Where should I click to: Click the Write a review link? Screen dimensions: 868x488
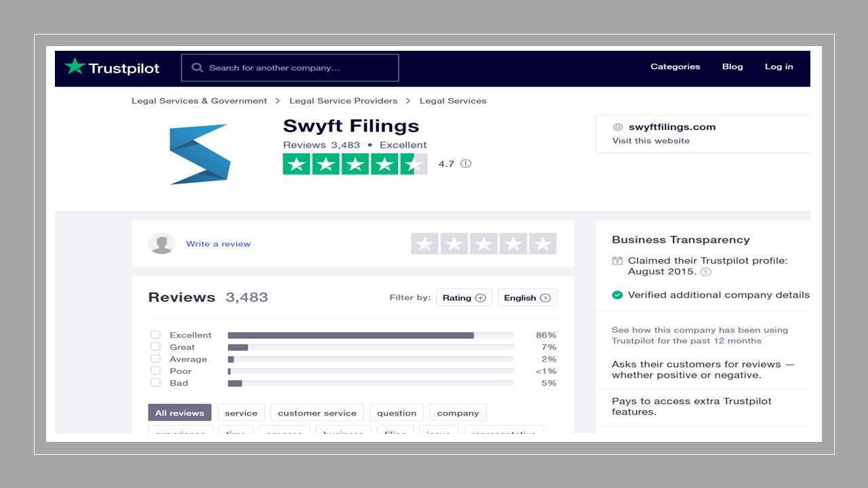(218, 244)
